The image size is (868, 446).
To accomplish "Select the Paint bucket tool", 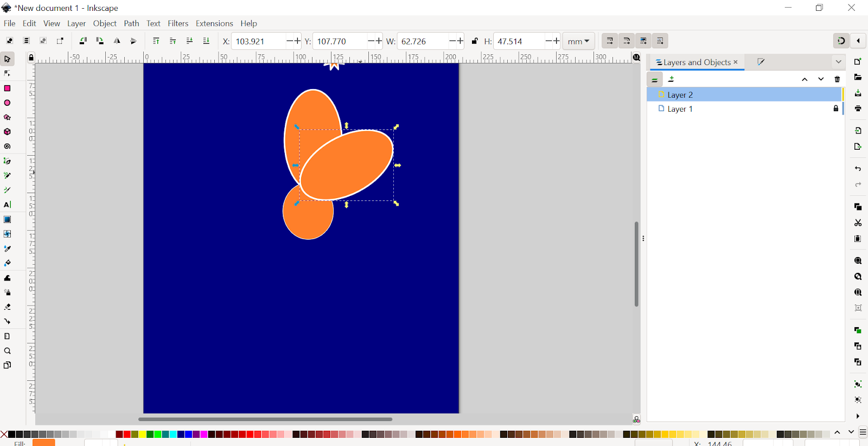I will tap(7, 263).
